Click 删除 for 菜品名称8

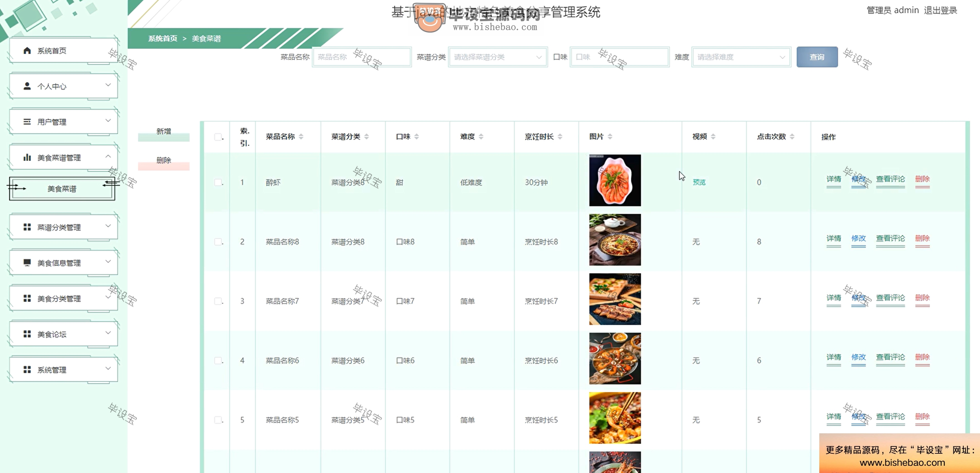click(x=922, y=239)
